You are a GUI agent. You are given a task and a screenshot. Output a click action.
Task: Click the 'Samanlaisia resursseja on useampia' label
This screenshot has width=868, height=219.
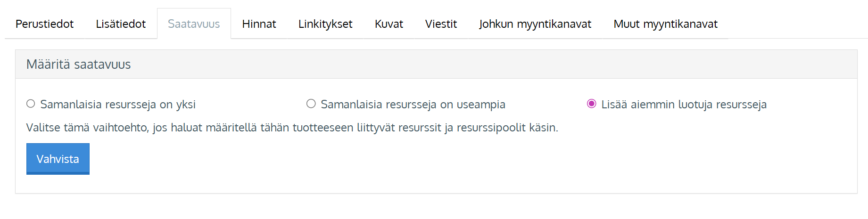pos(413,105)
